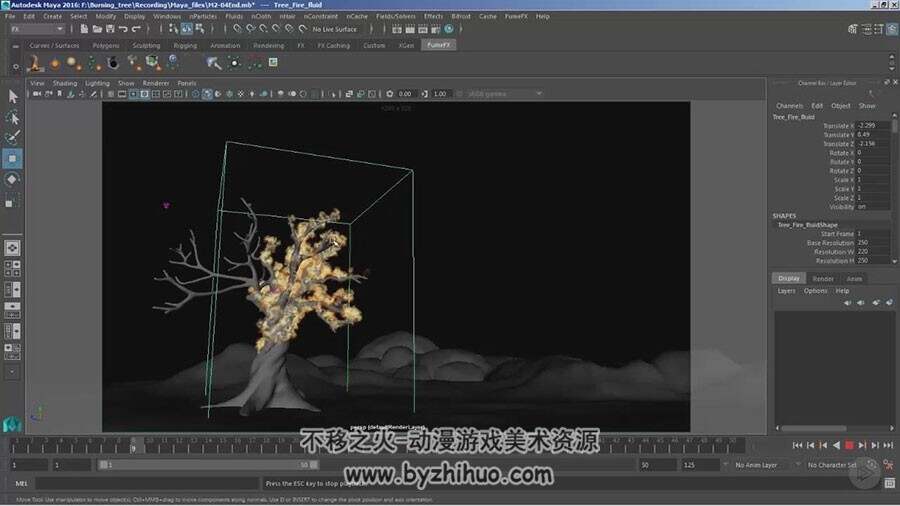
Task: Toggle viewport film gate display
Action: 122,94
